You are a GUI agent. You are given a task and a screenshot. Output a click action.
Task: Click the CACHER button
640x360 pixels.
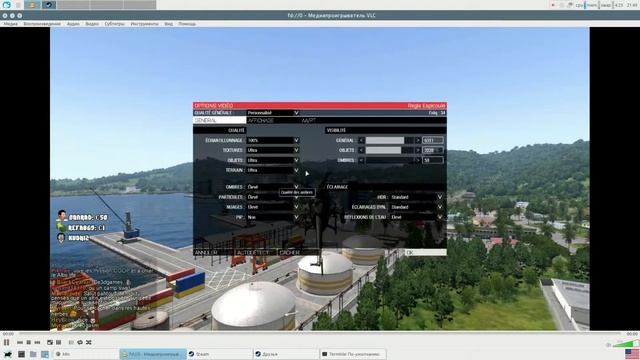tap(298, 253)
